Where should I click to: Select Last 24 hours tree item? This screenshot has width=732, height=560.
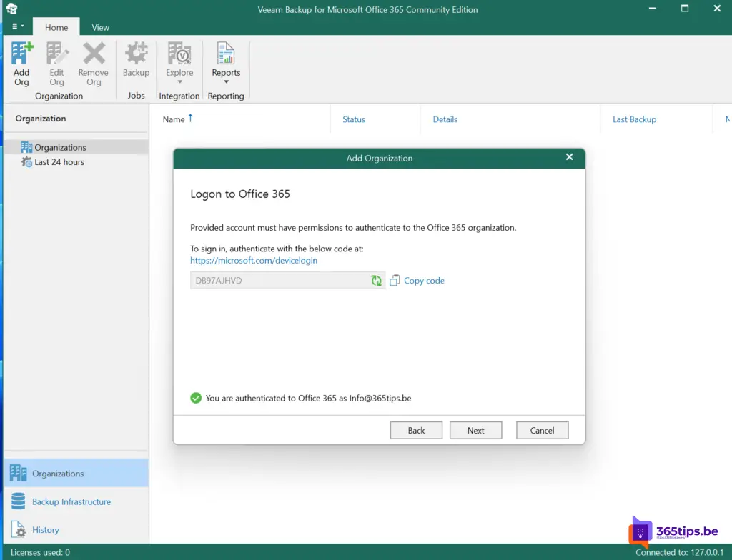(x=59, y=162)
